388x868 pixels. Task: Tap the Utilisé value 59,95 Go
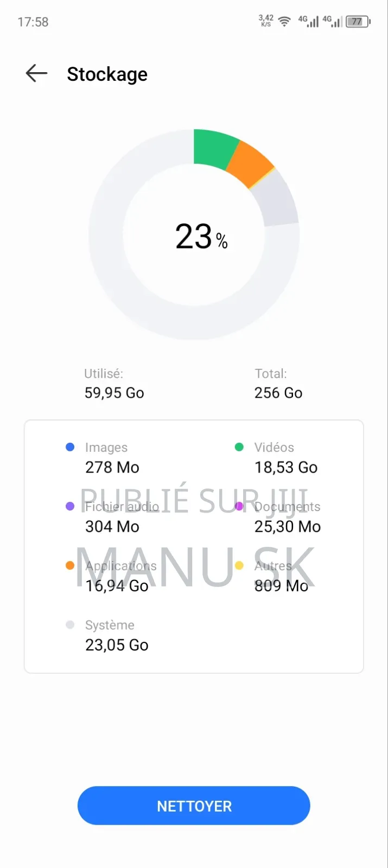(114, 392)
